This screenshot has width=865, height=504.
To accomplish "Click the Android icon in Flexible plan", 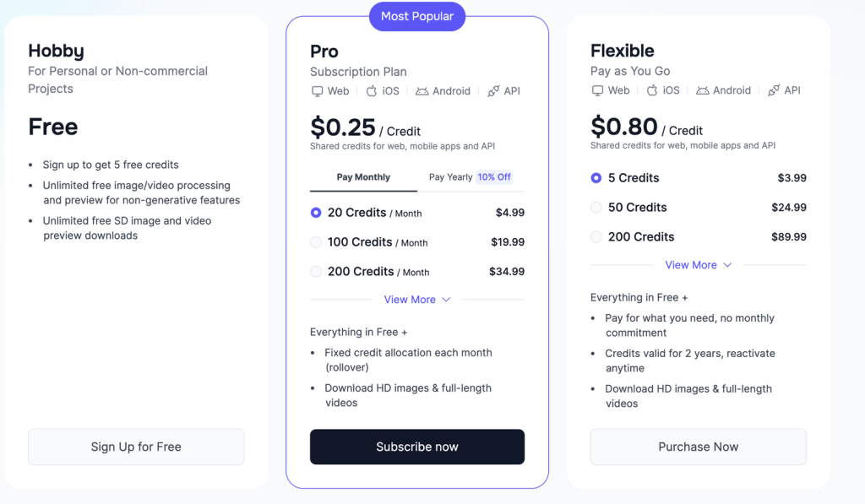I will [703, 90].
